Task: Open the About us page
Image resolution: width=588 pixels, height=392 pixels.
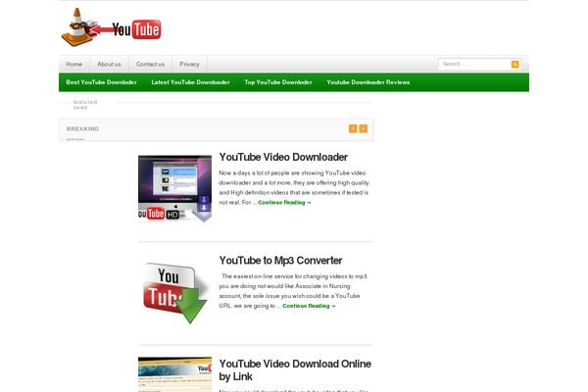Action: [x=109, y=64]
